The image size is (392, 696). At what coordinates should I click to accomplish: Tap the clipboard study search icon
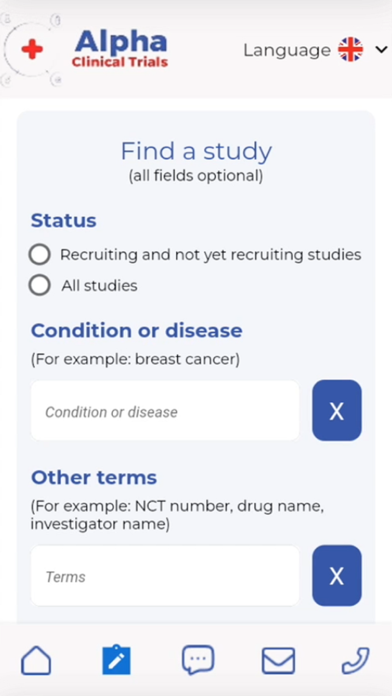pos(116,660)
